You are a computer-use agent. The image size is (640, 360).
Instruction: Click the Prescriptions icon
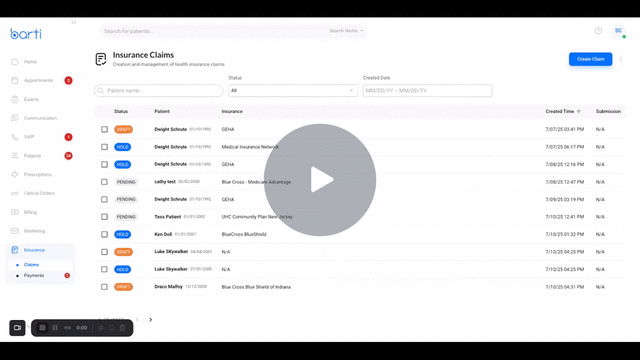[x=15, y=174]
